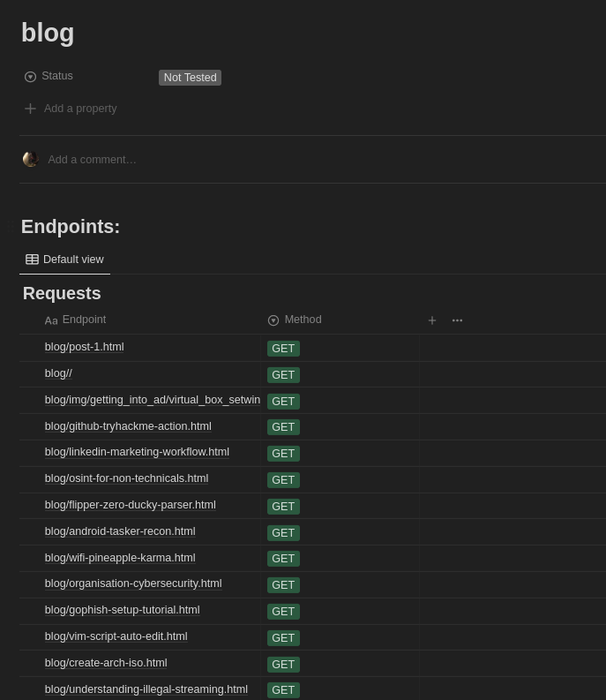The height and width of the screenshot is (700, 606).
Task: Open the blog/github-tryhackme-action.html entry
Action: (128, 426)
